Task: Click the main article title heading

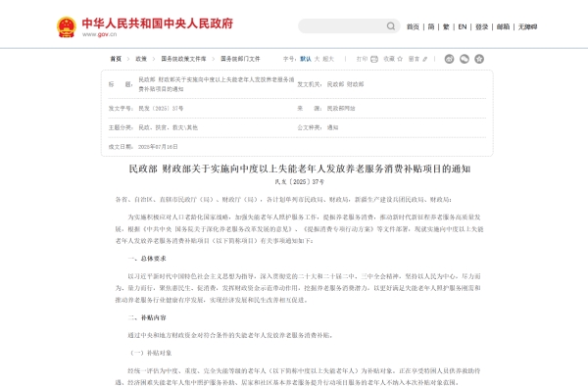Action: (x=300, y=169)
